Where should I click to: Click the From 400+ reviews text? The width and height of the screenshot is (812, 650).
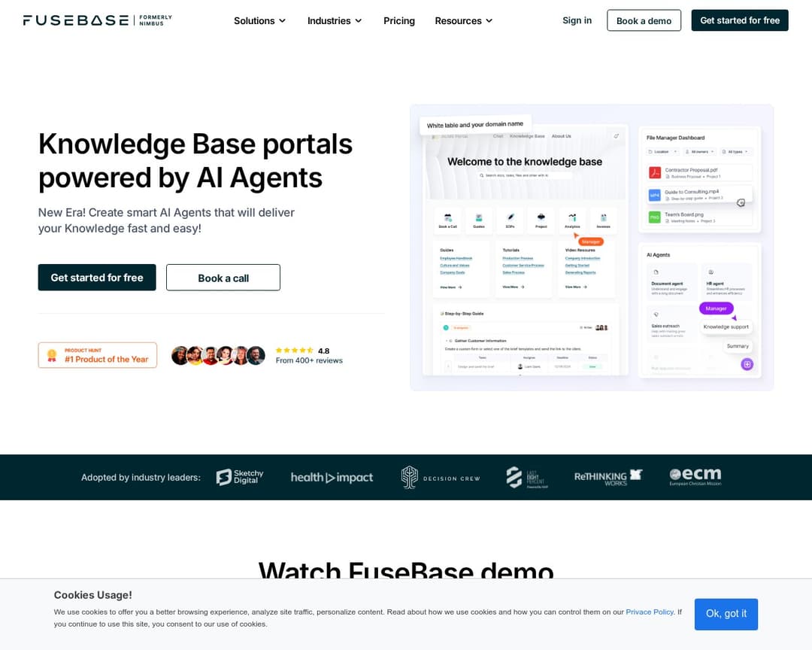pyautogui.click(x=309, y=360)
